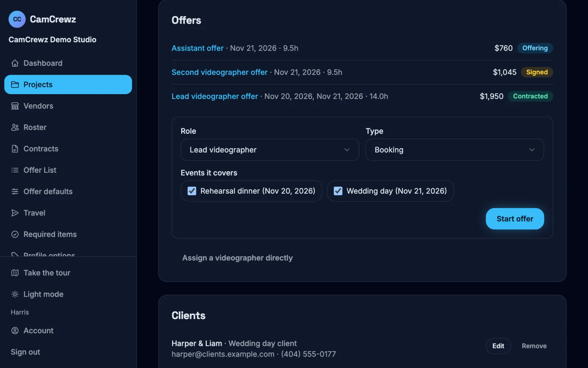Click the Offering status badge
The image size is (588, 368).
click(x=535, y=48)
